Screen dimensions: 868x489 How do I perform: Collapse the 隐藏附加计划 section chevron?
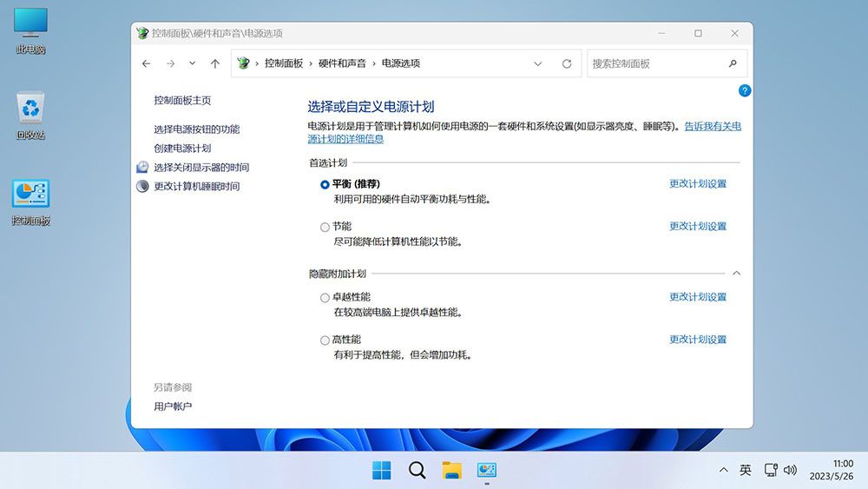pos(736,273)
